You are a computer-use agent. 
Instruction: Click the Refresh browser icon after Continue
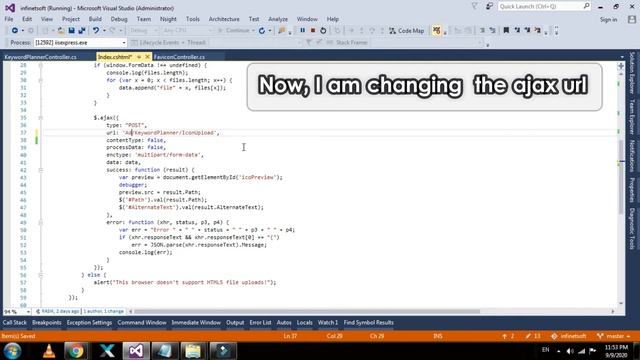[262, 31]
